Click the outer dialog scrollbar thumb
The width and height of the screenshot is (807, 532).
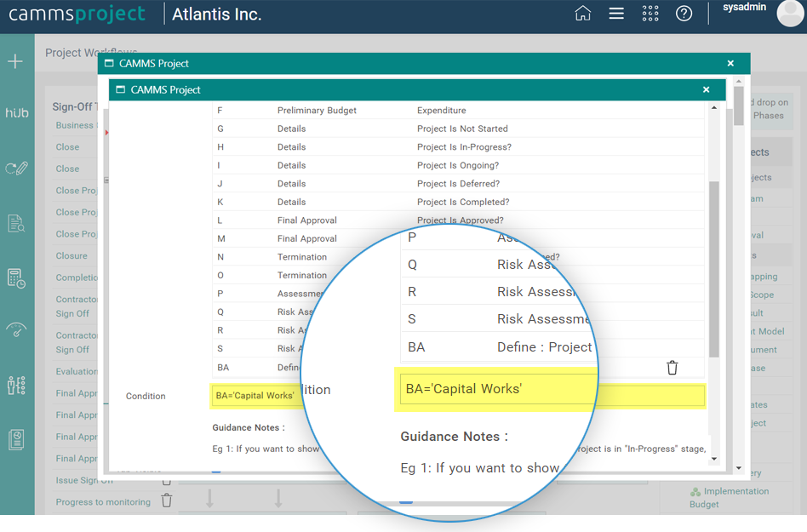[x=739, y=106]
